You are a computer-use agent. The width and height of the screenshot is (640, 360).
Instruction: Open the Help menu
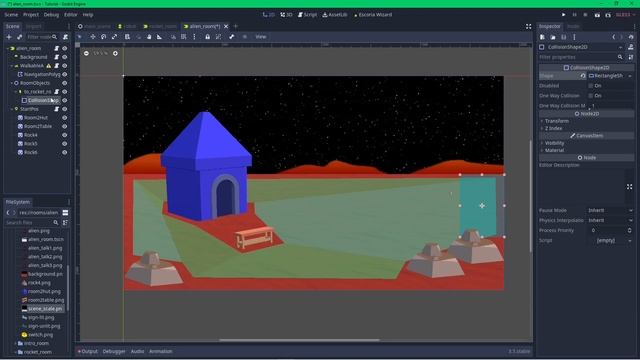[88, 15]
